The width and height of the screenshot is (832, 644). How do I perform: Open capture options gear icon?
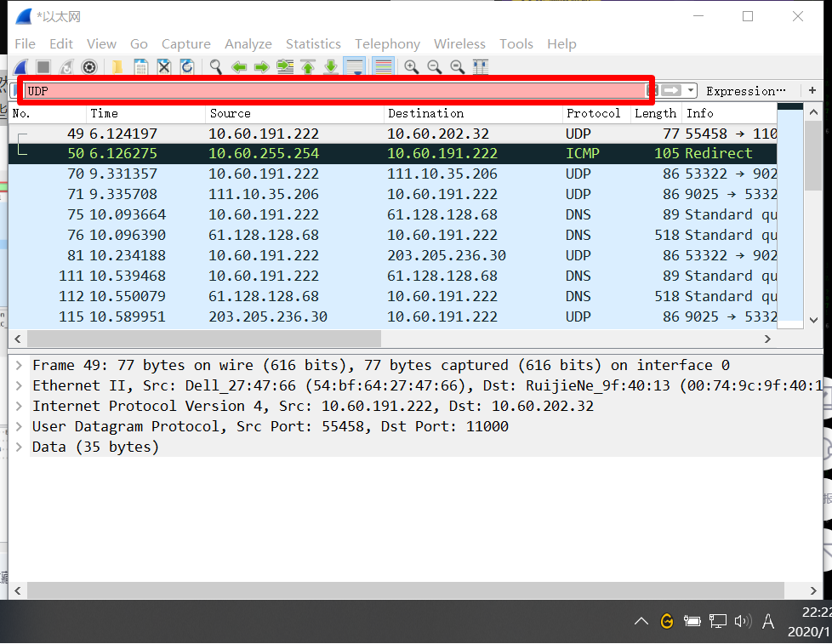click(89, 67)
